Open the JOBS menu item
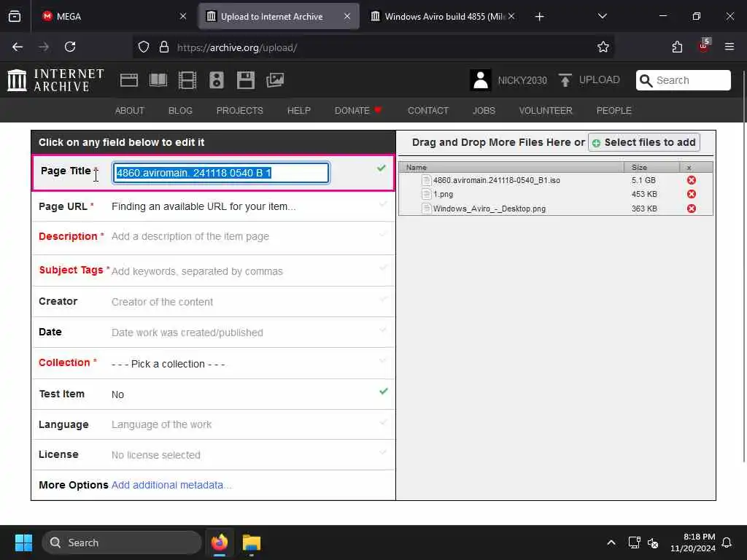This screenshot has width=747, height=560. 484,111
